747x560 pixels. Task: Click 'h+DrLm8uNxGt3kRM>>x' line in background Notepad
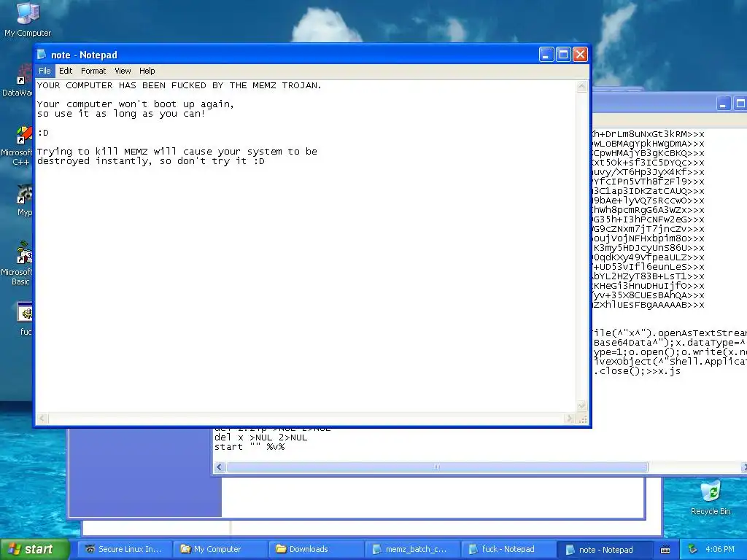[648, 134]
